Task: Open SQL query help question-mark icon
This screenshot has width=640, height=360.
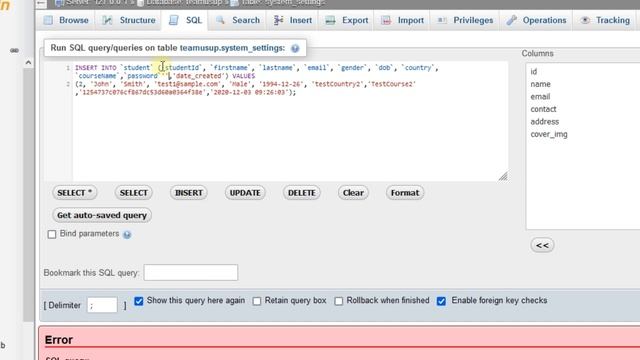Action: [x=295, y=49]
